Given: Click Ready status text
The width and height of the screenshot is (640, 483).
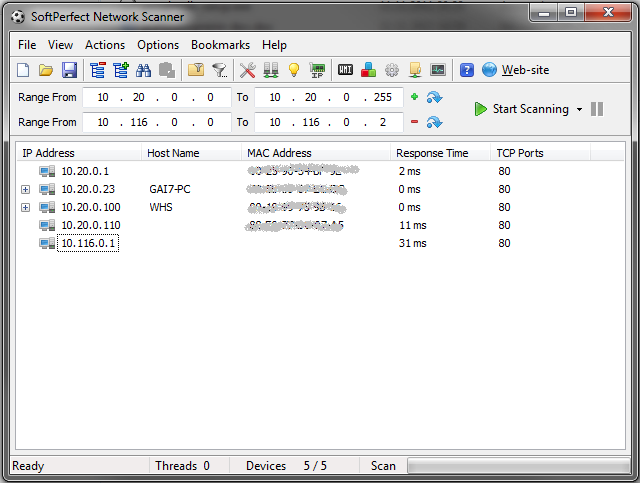Looking at the screenshot, I should tap(28, 466).
